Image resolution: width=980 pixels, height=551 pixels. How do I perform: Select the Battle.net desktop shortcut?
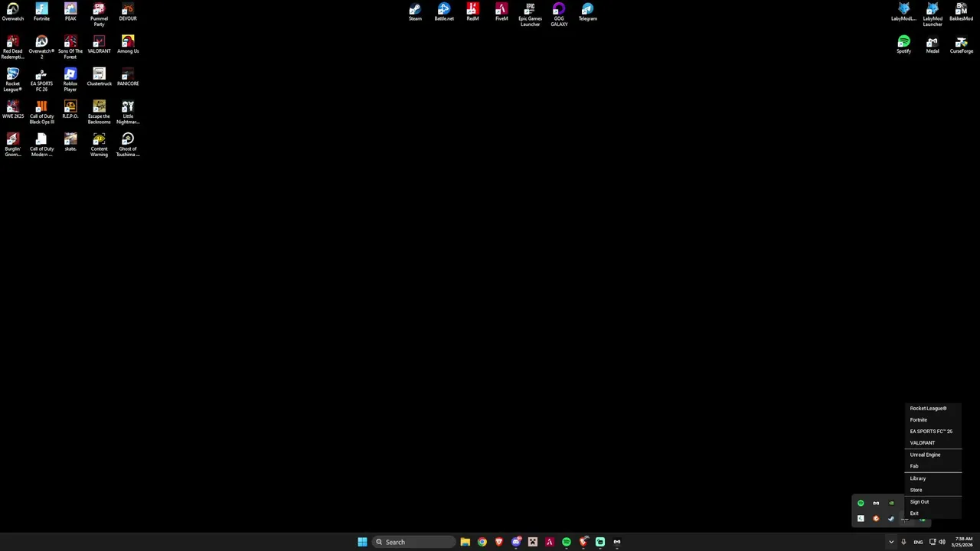[444, 12]
